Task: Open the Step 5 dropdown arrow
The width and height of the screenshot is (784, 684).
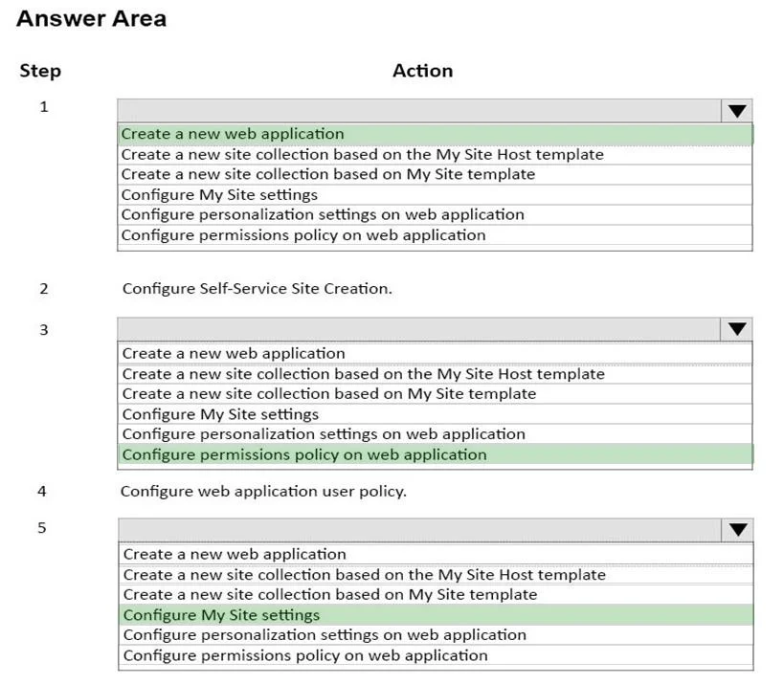Action: (738, 530)
